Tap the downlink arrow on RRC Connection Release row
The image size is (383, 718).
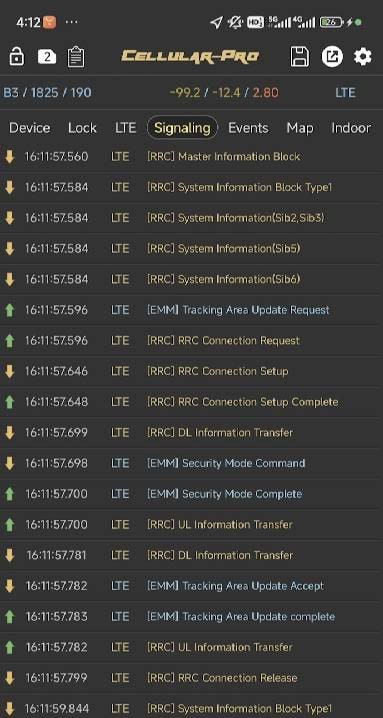[x=10, y=678]
